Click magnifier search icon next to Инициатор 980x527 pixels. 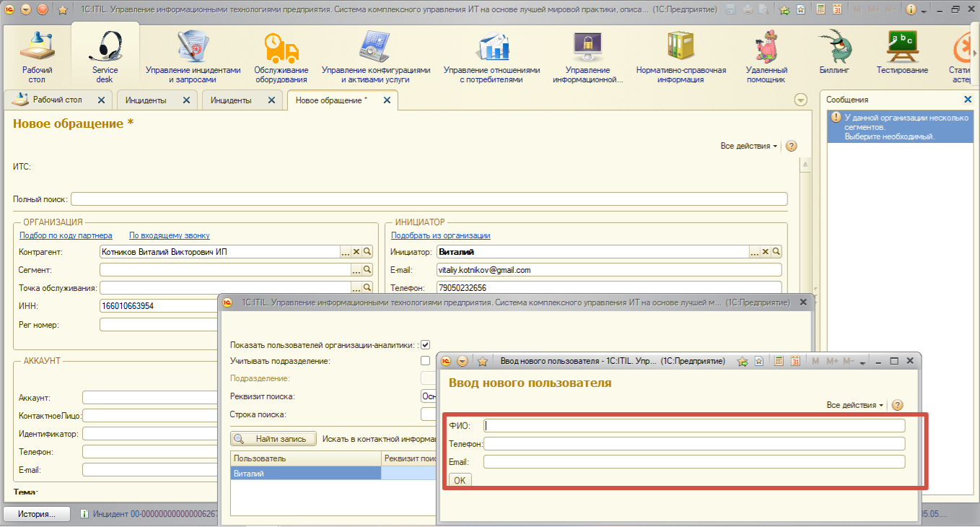(x=776, y=252)
